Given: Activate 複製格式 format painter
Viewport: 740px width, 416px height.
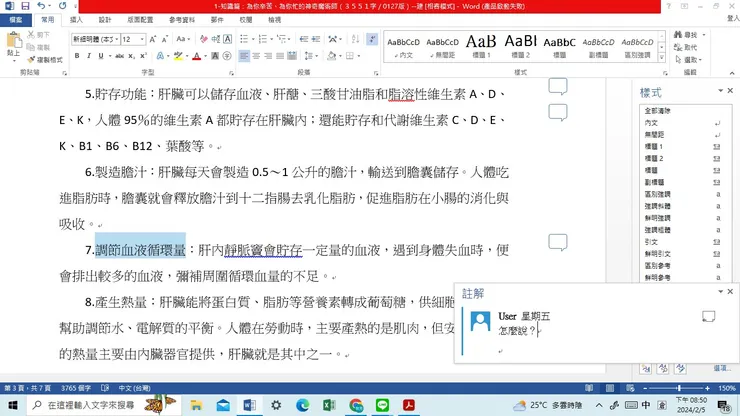Looking at the screenshot, I should tap(45, 59).
